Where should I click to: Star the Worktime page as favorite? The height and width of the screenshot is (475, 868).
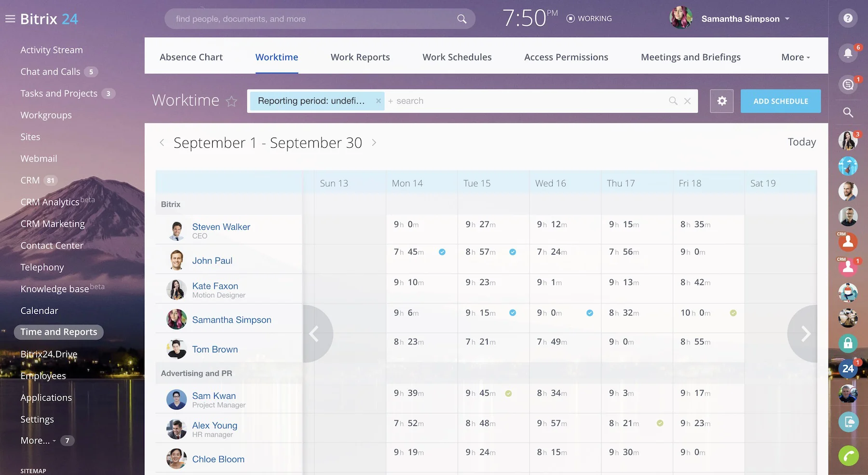coord(232,101)
